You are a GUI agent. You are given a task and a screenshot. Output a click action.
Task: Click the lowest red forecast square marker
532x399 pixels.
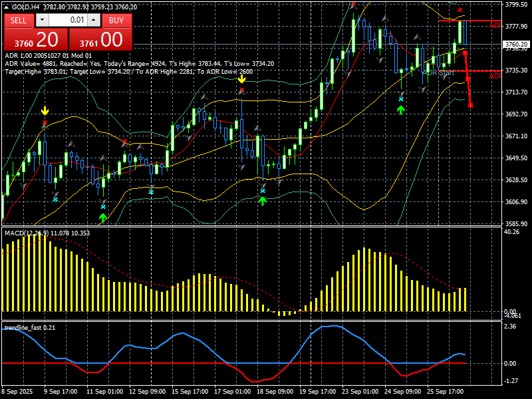pyautogui.click(x=470, y=106)
